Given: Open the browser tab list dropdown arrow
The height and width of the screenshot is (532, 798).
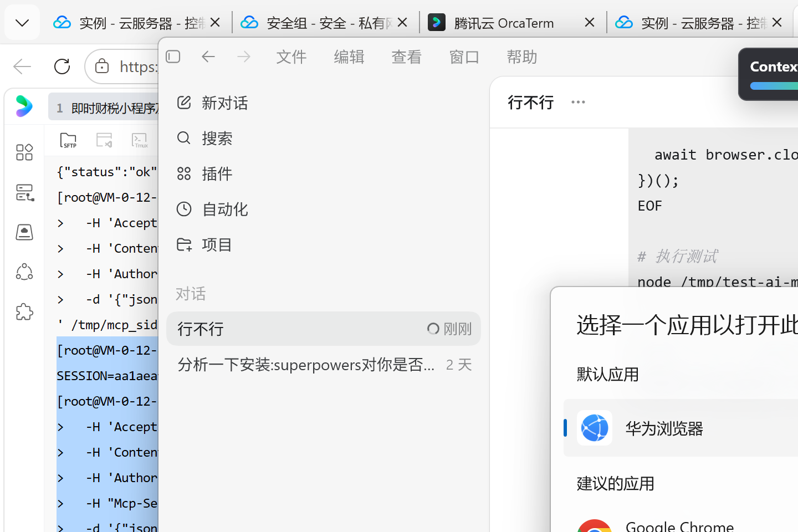Looking at the screenshot, I should coord(22,23).
